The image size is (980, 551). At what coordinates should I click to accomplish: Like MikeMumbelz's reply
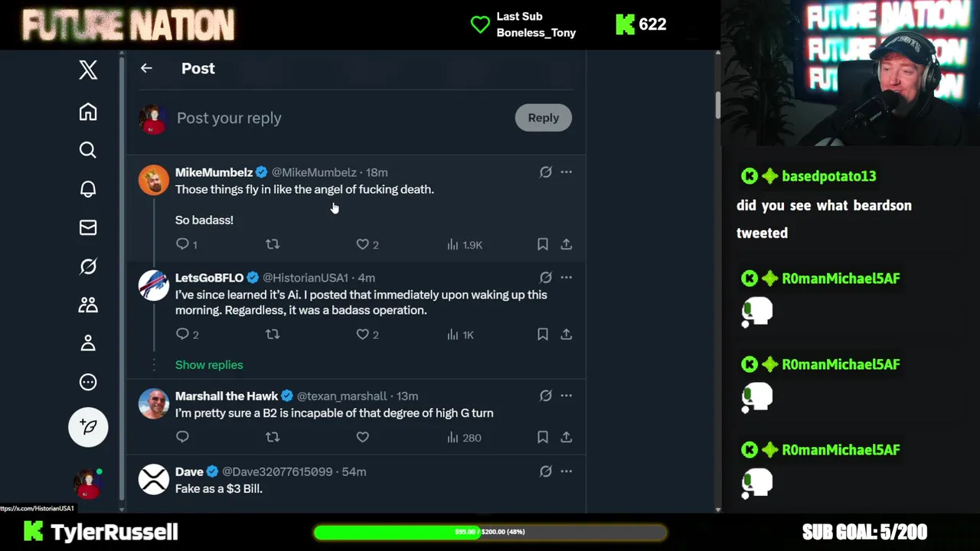coord(363,244)
